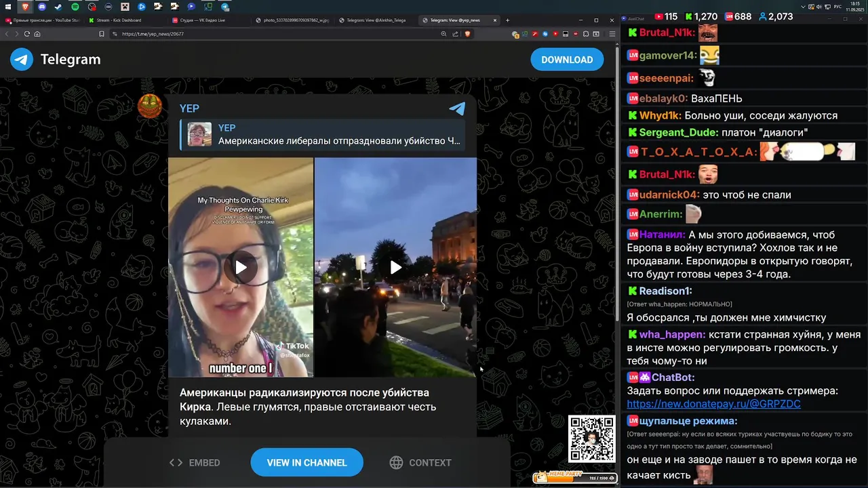Open the replied-to YEP post preview

323,134
